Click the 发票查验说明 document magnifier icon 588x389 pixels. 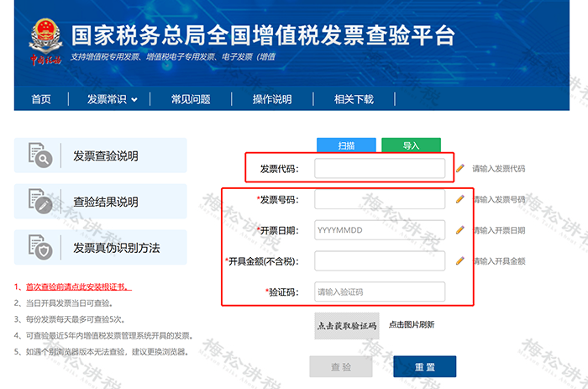tap(40, 155)
